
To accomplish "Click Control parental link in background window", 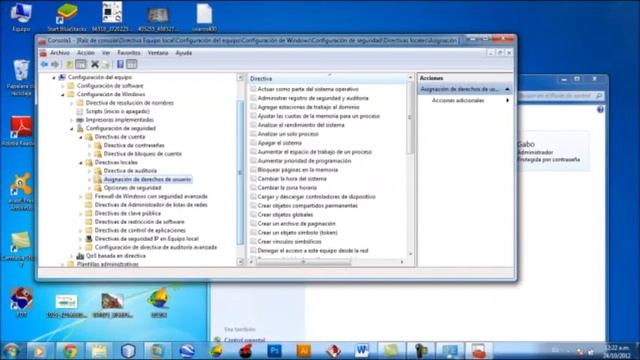I will (244, 340).
